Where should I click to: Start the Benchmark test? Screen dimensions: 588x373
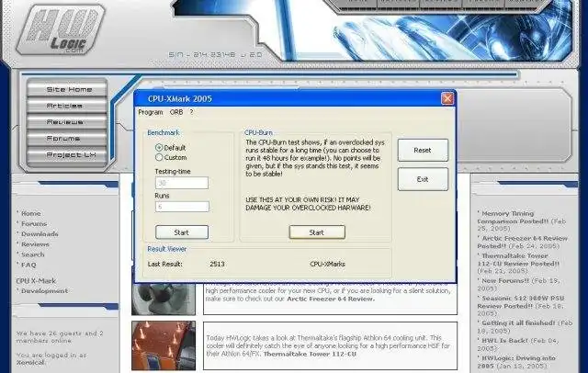[182, 232]
